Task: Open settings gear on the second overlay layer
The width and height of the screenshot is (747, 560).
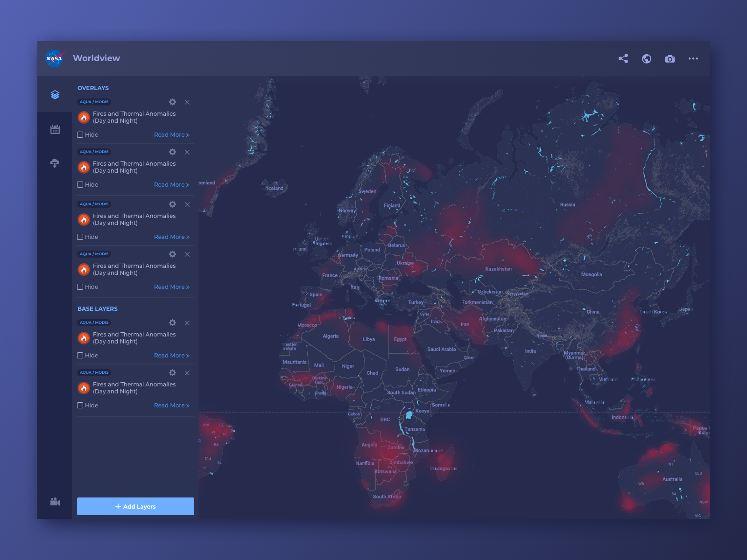Action: pos(172,152)
